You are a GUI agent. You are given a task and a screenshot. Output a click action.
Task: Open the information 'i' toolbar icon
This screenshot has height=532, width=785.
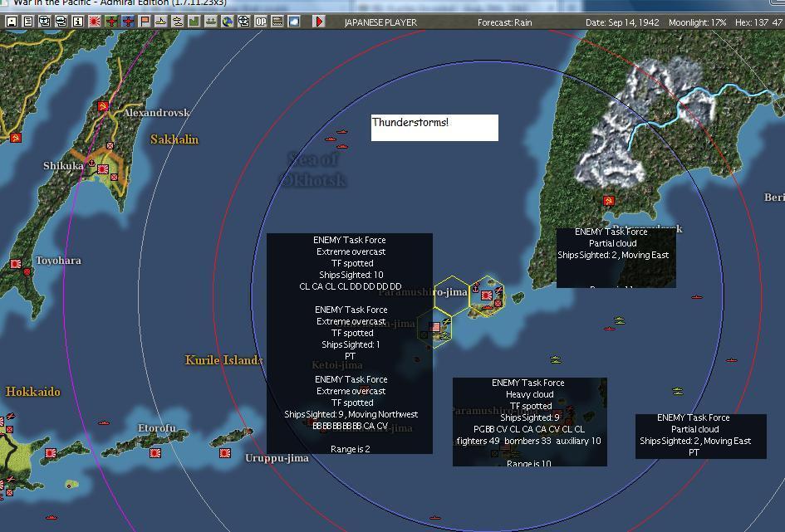point(77,22)
